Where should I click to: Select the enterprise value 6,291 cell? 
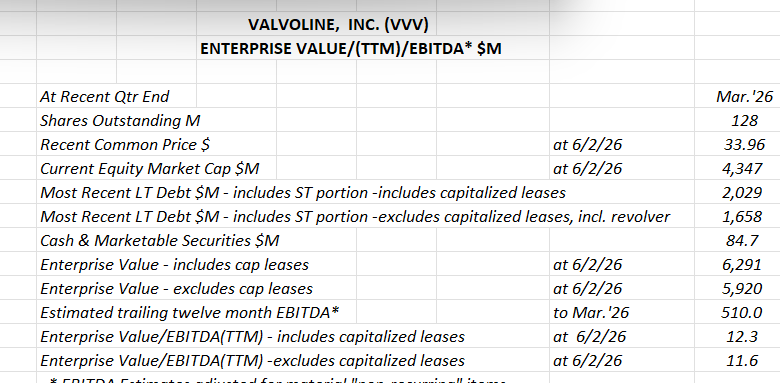pyautogui.click(x=737, y=264)
